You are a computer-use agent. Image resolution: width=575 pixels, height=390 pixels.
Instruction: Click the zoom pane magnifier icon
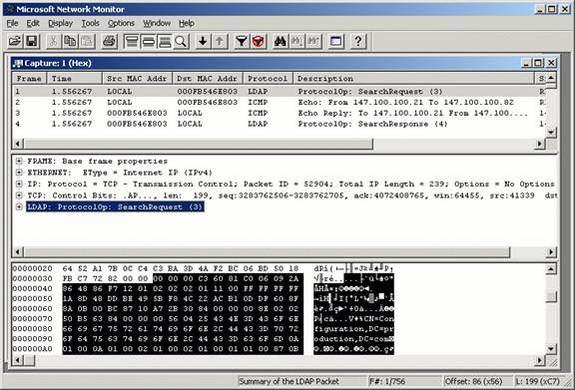[x=181, y=41]
